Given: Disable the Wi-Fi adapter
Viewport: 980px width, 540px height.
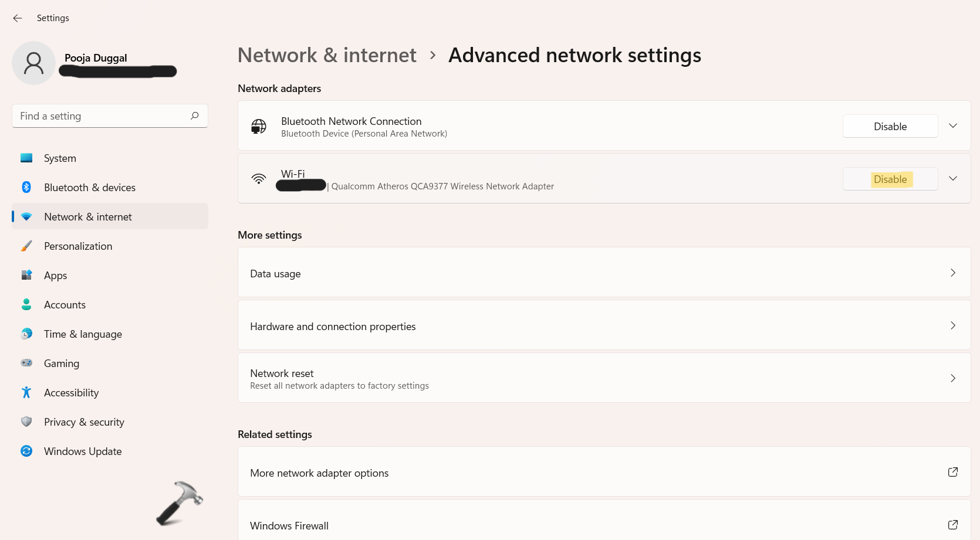Looking at the screenshot, I should 890,179.
